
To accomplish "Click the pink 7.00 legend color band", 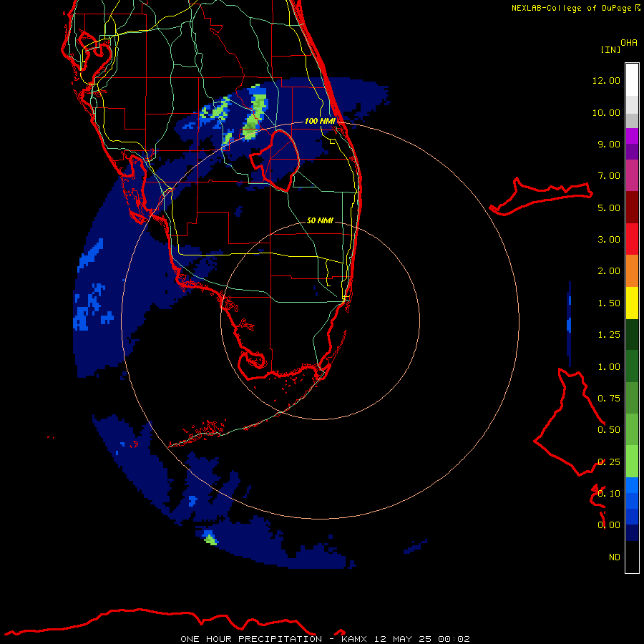I will point(632,175).
